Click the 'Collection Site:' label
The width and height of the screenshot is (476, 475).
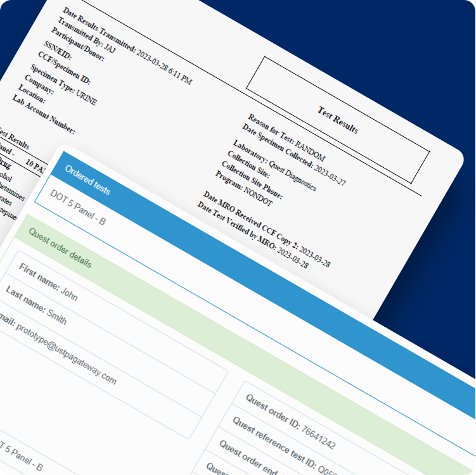click(x=248, y=164)
